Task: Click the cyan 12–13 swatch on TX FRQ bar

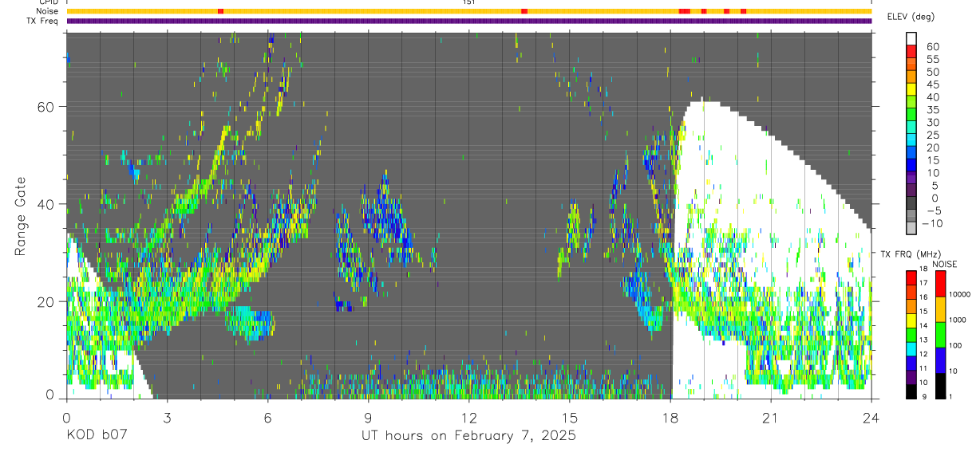Action: click(x=910, y=349)
